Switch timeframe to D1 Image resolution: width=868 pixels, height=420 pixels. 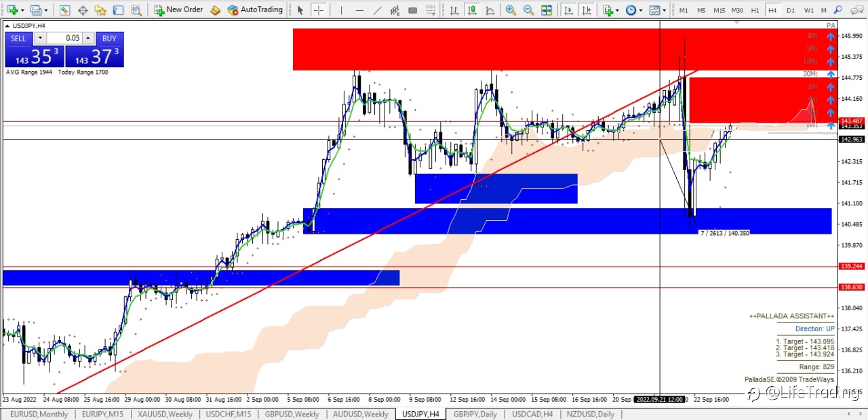pyautogui.click(x=791, y=10)
